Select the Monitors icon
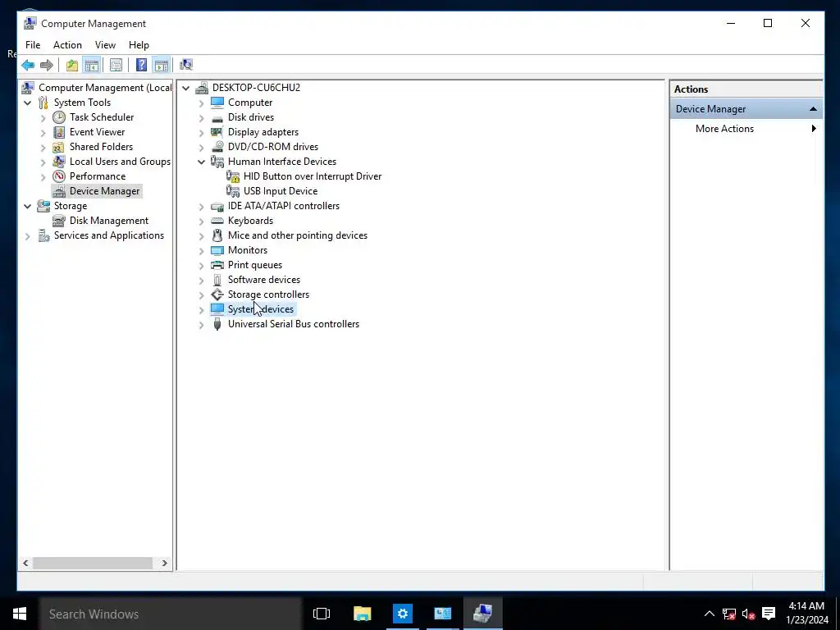Screen dimensions: 840x630 pos(217,250)
